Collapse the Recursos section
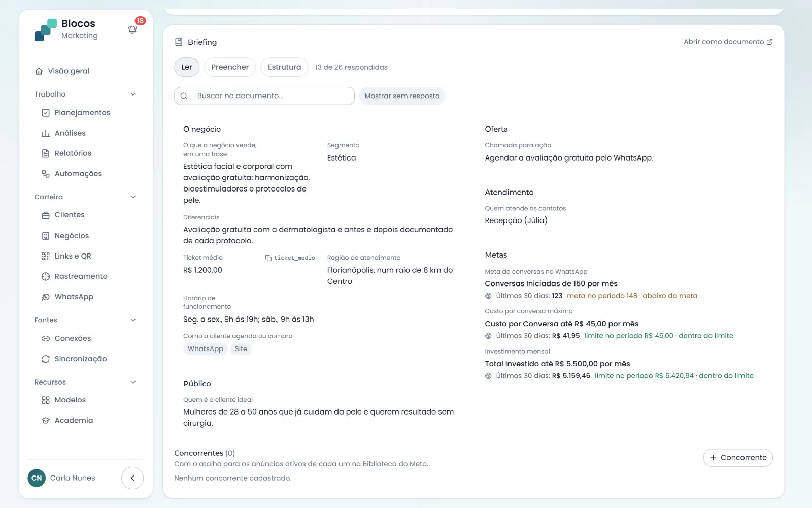The image size is (812, 508). [133, 382]
